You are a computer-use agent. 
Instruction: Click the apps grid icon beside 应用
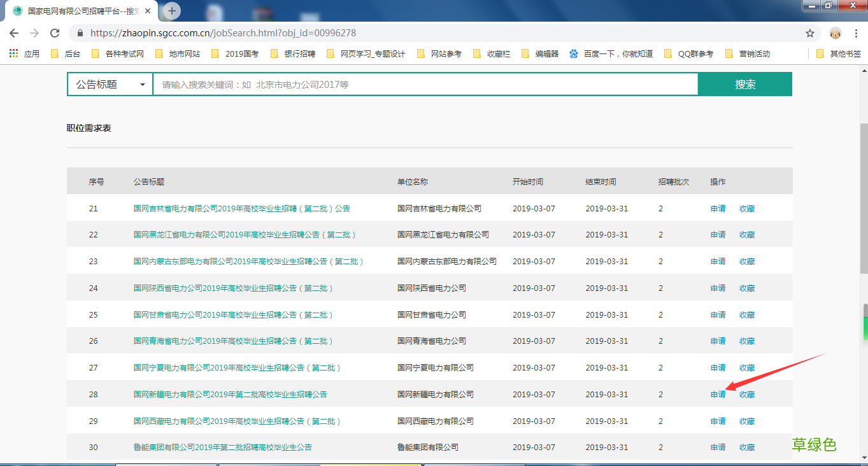click(x=12, y=53)
